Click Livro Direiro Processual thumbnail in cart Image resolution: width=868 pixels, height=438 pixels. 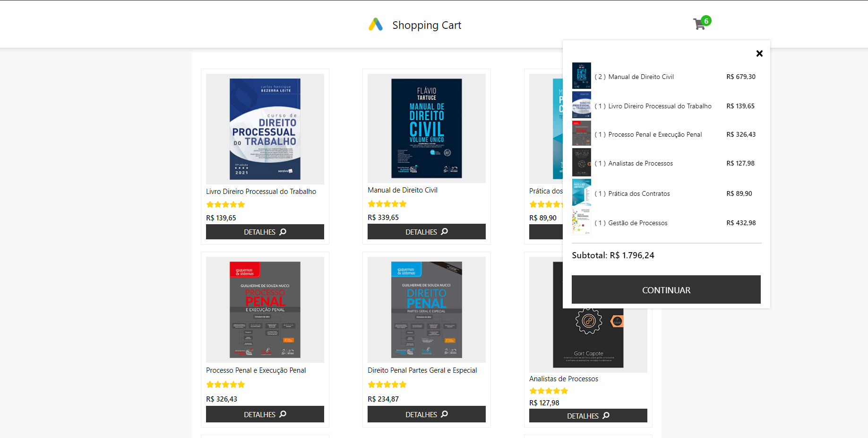[x=582, y=105]
